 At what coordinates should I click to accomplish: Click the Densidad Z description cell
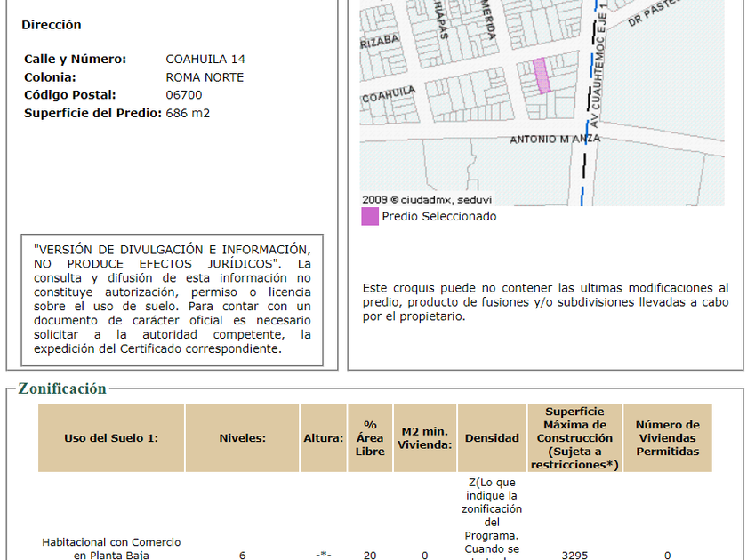492,518
